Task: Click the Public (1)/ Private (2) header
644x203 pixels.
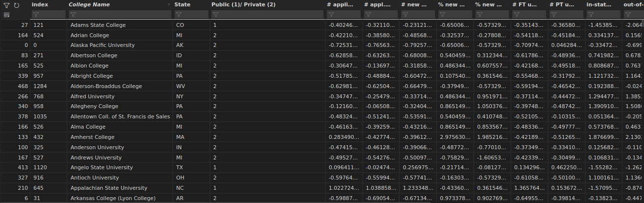Action: tap(243, 4)
